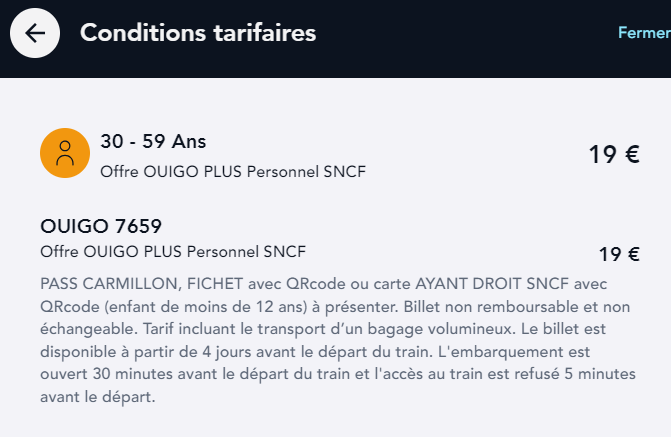The width and height of the screenshot is (671, 437).
Task: Click the Fermer link
Action: 644,33
